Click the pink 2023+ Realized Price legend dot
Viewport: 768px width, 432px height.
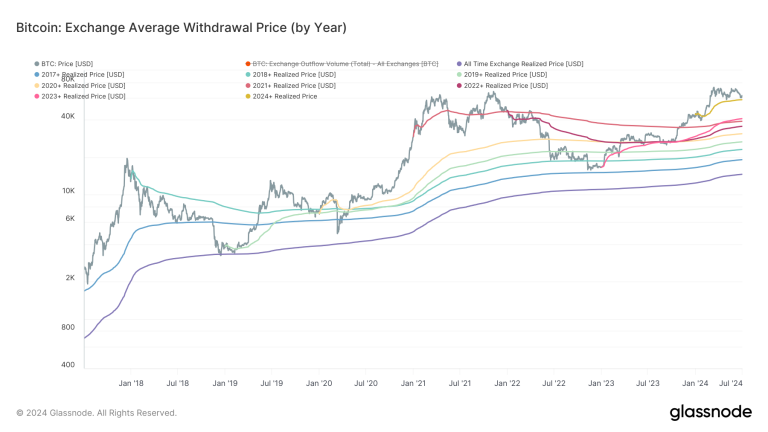(x=37, y=97)
